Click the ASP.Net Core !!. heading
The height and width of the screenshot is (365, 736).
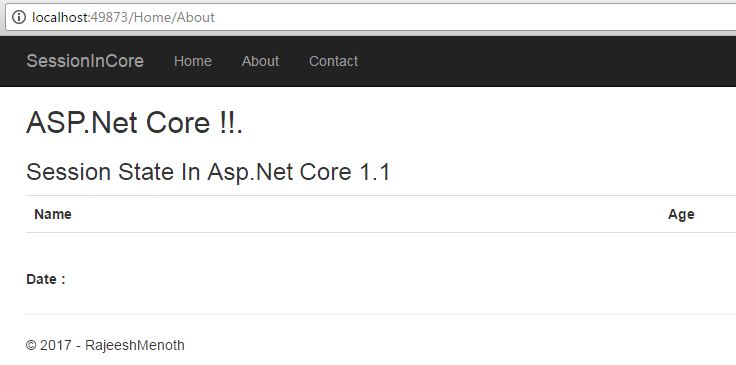(x=135, y=123)
